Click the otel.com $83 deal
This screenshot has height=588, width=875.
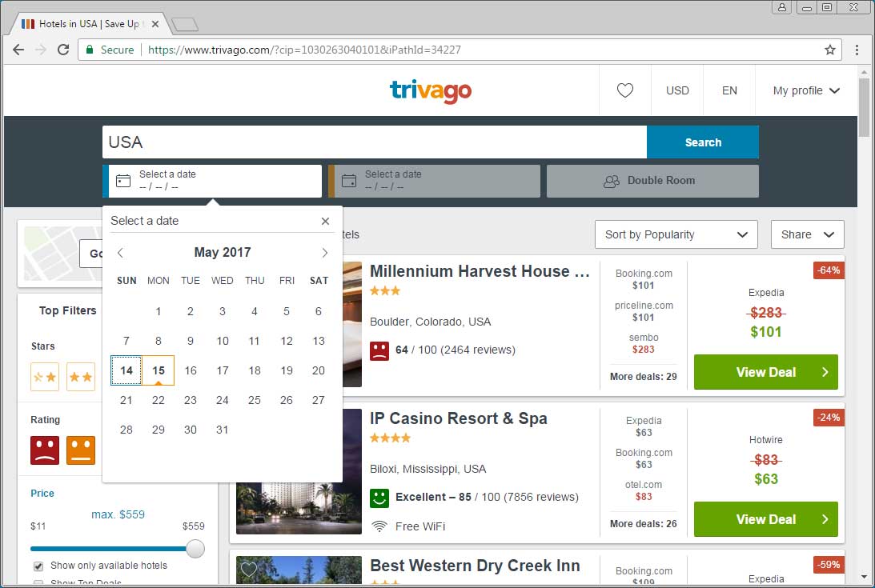[x=644, y=490]
